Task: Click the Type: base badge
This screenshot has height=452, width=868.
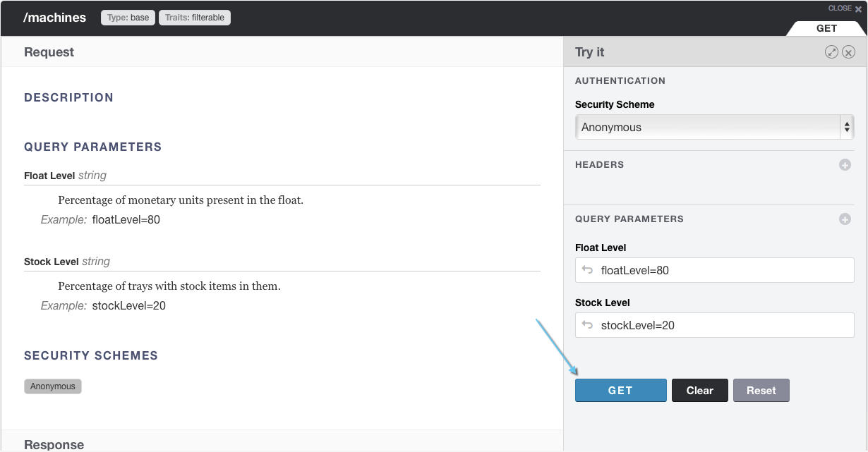Action: coord(128,18)
